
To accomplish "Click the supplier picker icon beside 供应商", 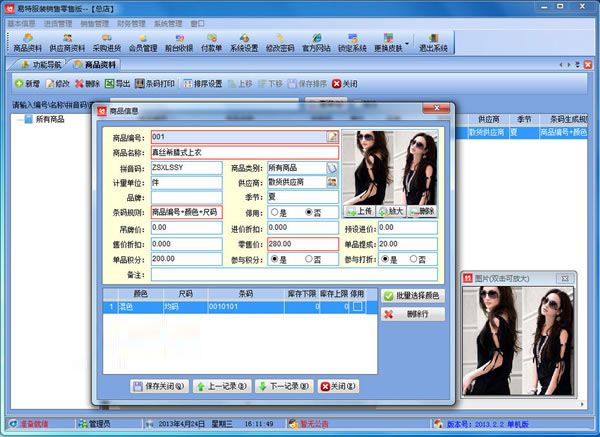I will (x=332, y=183).
